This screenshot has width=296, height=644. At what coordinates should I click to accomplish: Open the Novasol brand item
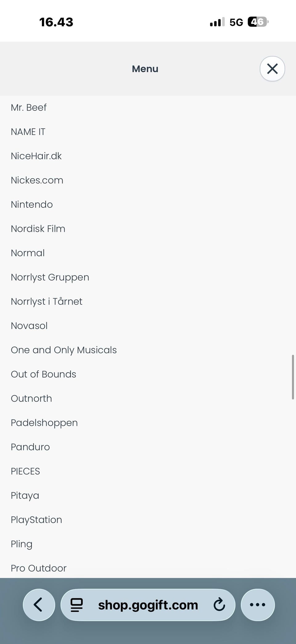(29, 326)
